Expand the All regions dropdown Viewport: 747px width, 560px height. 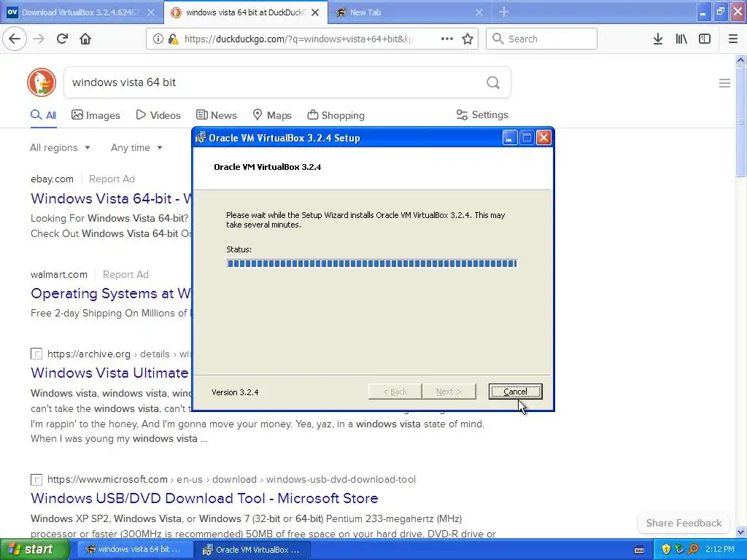tap(60, 147)
